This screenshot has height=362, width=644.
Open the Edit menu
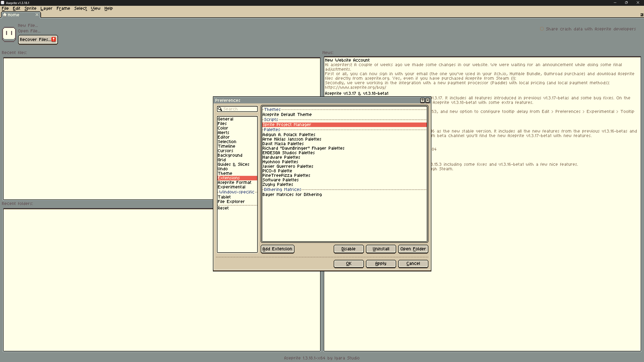coord(16,8)
